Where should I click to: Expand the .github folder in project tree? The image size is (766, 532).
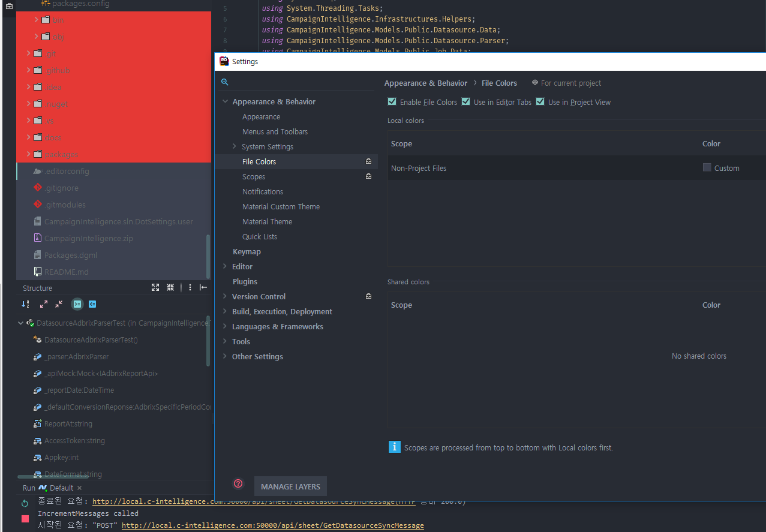[x=29, y=70]
